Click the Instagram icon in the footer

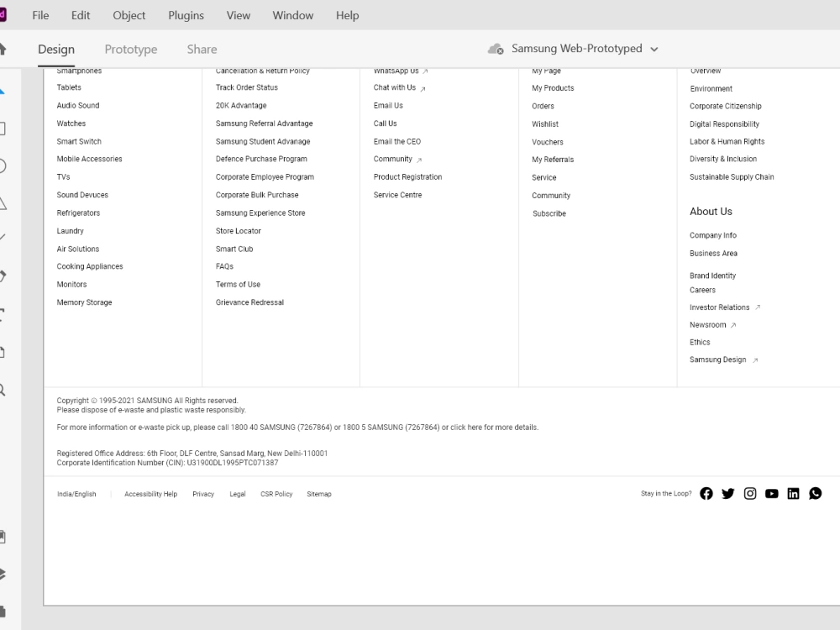tap(750, 493)
